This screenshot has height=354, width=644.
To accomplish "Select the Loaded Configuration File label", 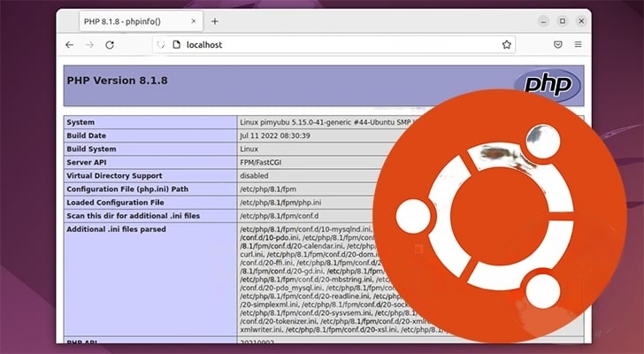I will pyautogui.click(x=115, y=203).
